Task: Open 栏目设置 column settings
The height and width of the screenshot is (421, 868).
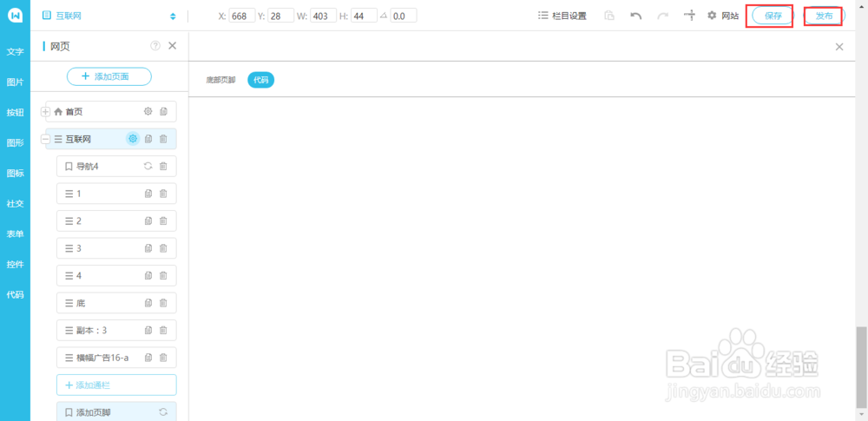Action: (562, 16)
